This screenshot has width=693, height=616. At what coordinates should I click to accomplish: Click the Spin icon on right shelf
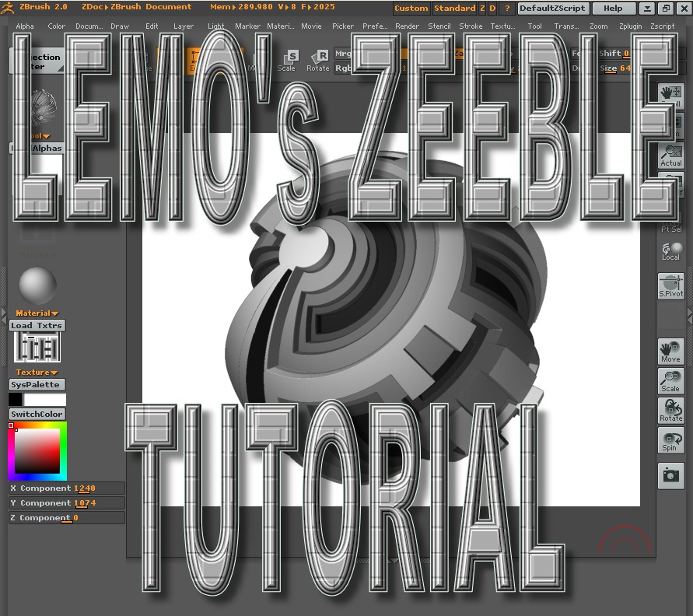coord(671,440)
